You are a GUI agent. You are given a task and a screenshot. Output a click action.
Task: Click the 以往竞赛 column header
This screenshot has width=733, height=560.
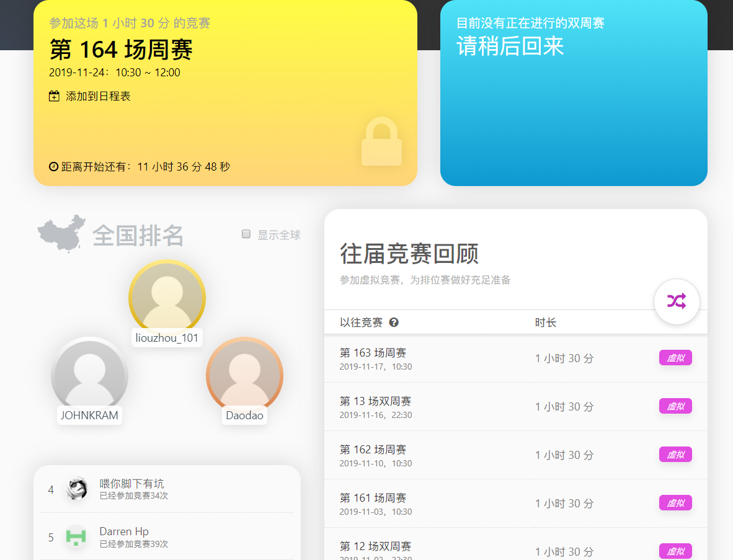(x=363, y=322)
